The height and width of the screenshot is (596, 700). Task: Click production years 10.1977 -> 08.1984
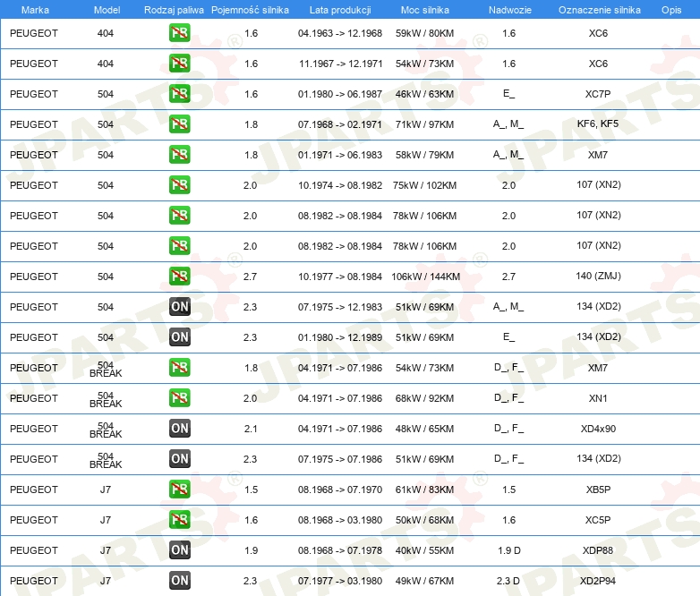(x=340, y=277)
